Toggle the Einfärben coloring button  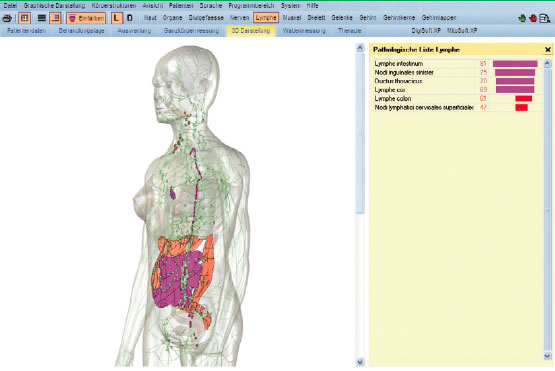coord(86,18)
